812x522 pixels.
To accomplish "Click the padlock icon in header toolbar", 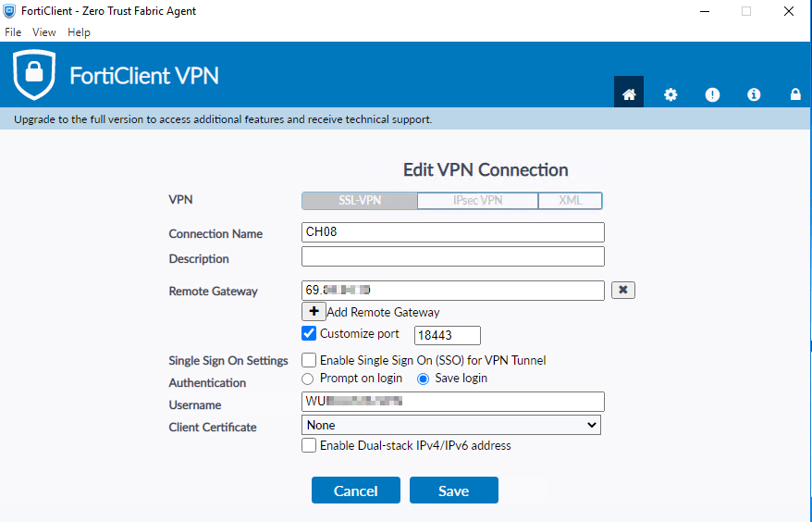I will click(795, 93).
